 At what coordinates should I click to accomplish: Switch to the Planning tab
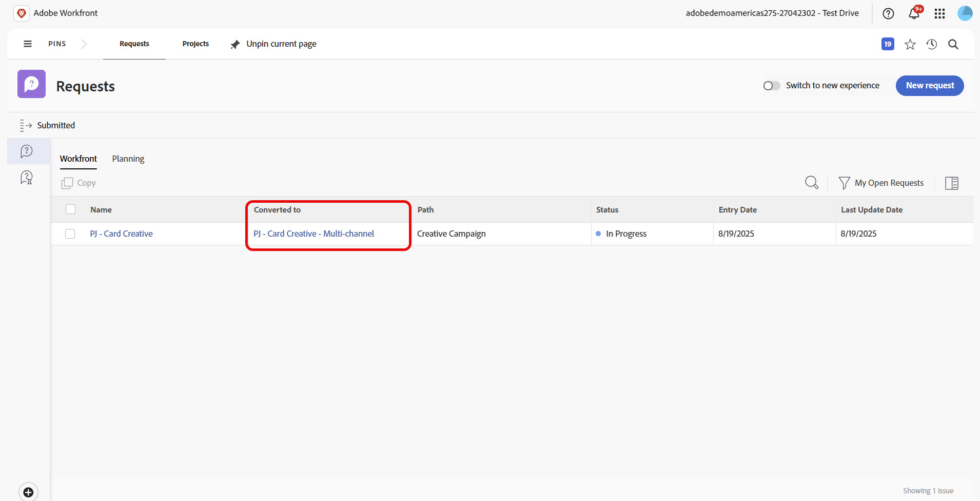click(128, 159)
